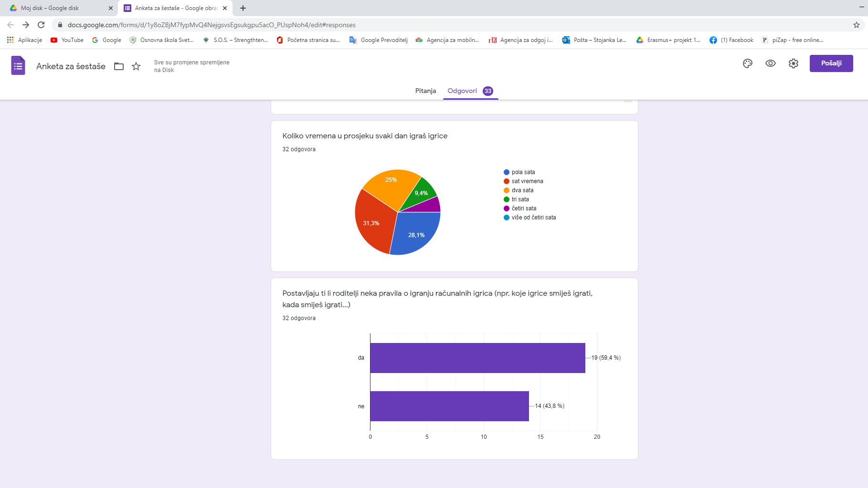Click the blue pola sata legend dot
The width and height of the screenshot is (868, 488).
click(507, 172)
